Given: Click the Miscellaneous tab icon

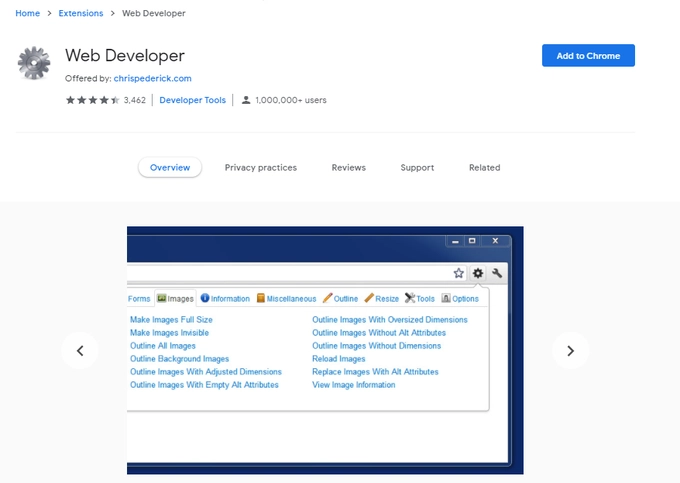Looking at the screenshot, I should (x=261, y=298).
